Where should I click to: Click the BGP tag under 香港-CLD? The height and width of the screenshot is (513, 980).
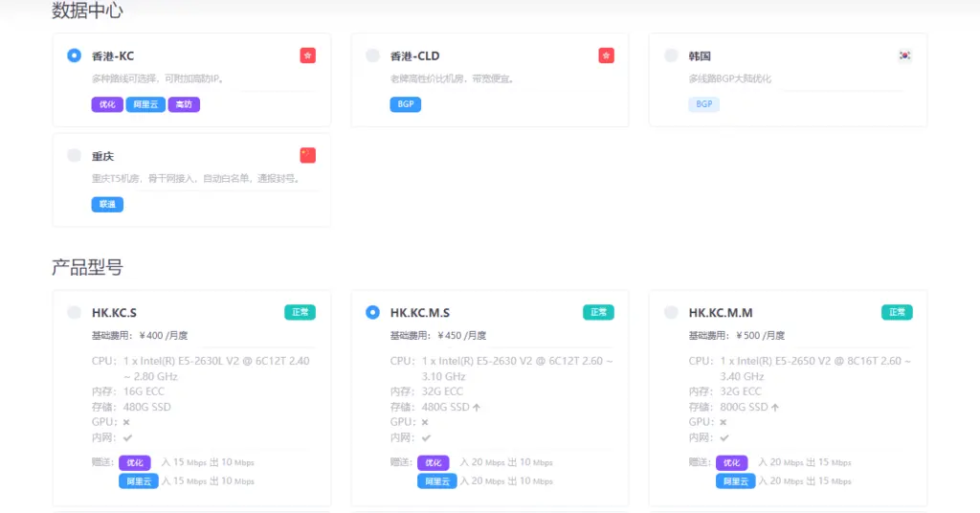pyautogui.click(x=405, y=104)
